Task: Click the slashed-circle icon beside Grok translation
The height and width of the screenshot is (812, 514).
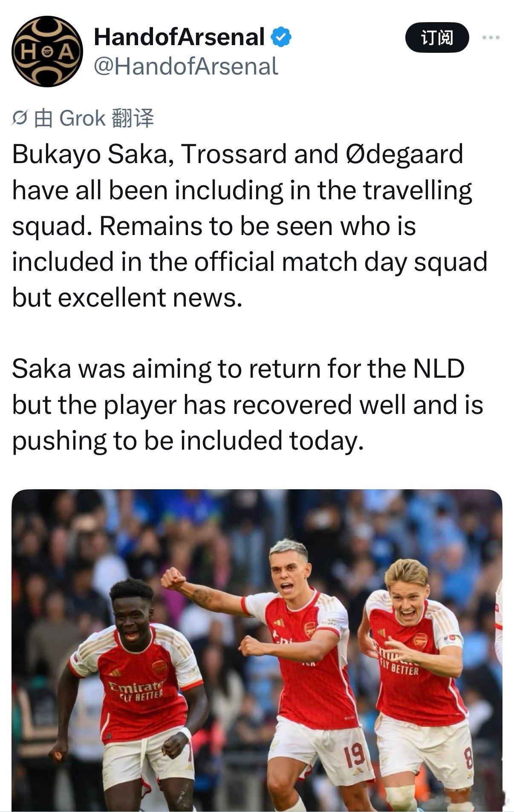Action: tap(20, 119)
